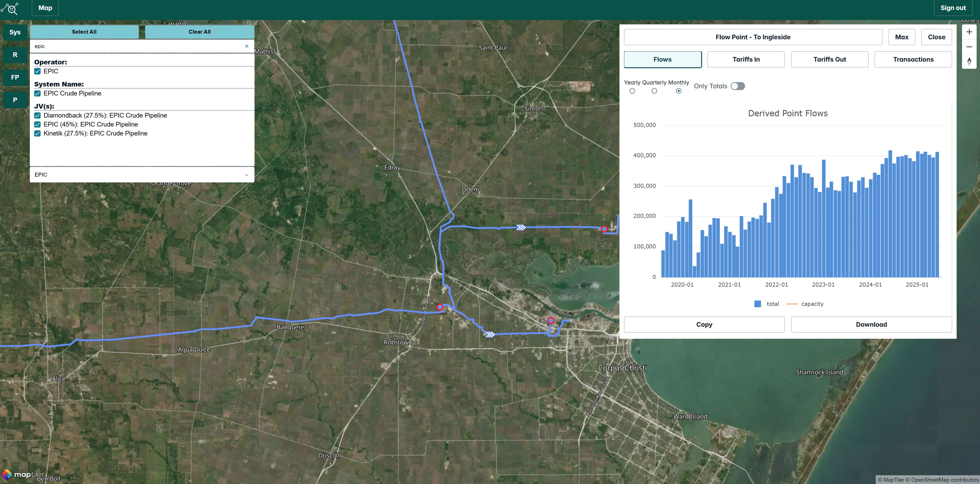Enable the Only Totals toggle
The height and width of the screenshot is (484, 980).
click(x=737, y=86)
